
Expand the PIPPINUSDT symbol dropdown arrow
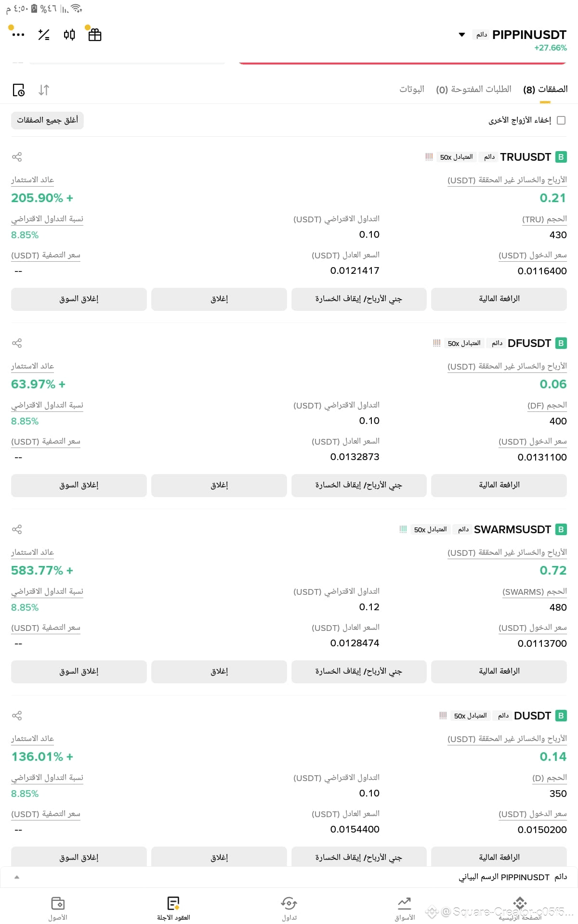pos(462,35)
